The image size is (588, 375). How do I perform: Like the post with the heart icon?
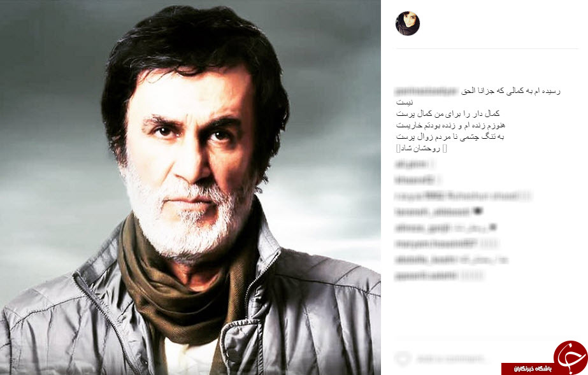coord(403,358)
